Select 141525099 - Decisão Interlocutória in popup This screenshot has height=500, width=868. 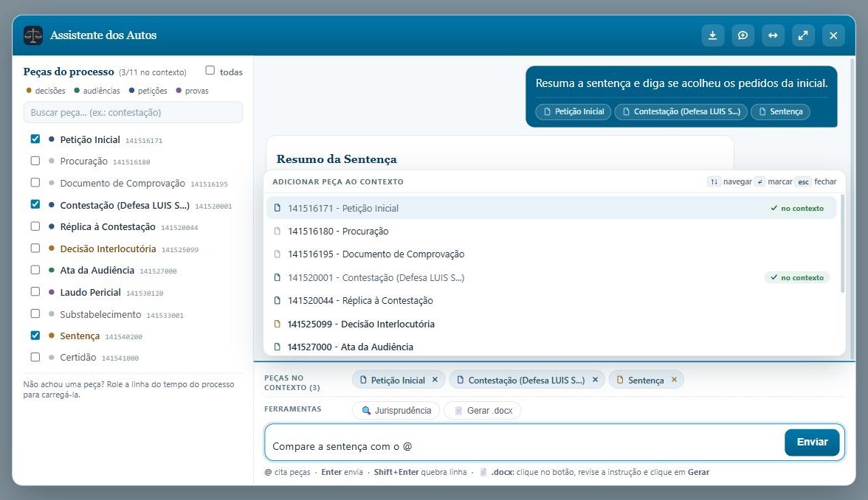click(551, 324)
